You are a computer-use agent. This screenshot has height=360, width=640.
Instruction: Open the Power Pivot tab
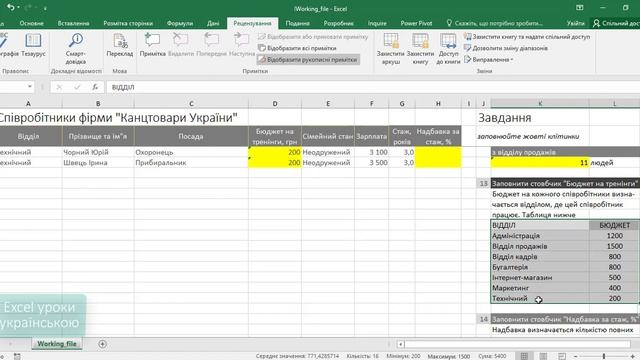(x=416, y=23)
